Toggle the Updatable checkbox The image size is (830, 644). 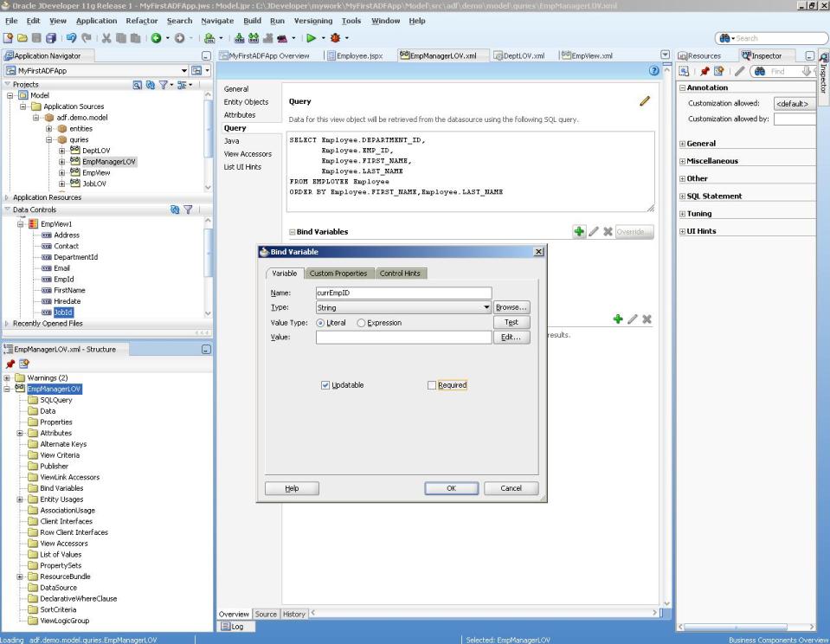325,385
